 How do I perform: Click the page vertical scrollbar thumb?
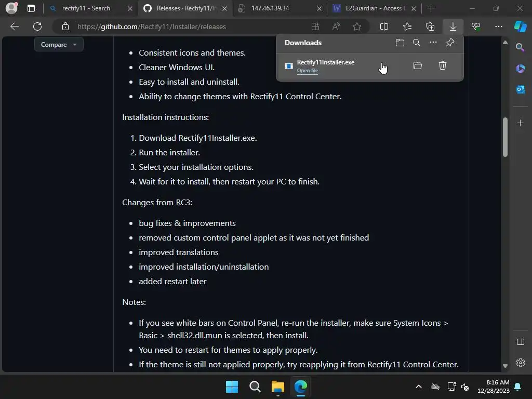coord(505,137)
